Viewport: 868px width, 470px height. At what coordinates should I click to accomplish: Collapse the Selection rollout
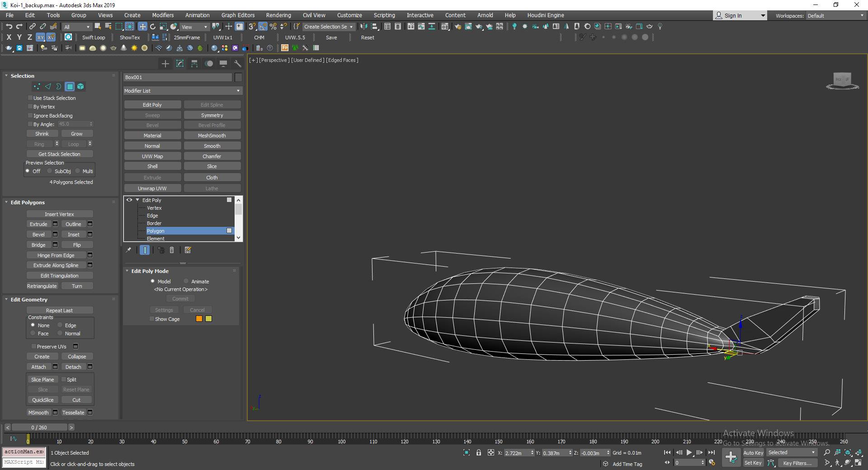(x=6, y=75)
